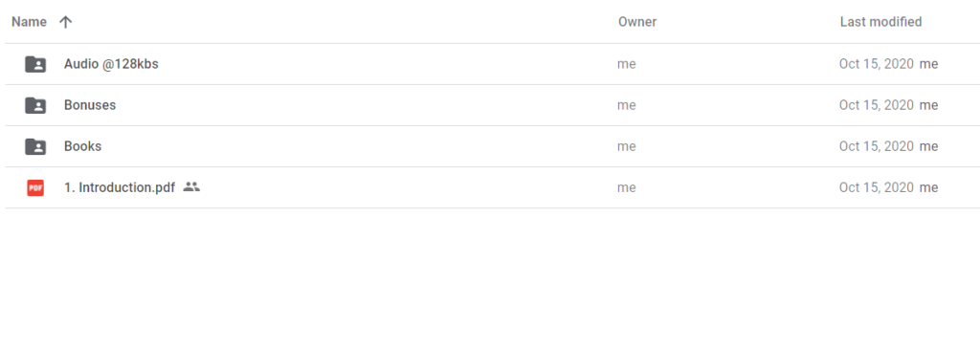Click the owner 'me' in the Books row
The width and height of the screenshot is (980, 347).
pyautogui.click(x=627, y=146)
